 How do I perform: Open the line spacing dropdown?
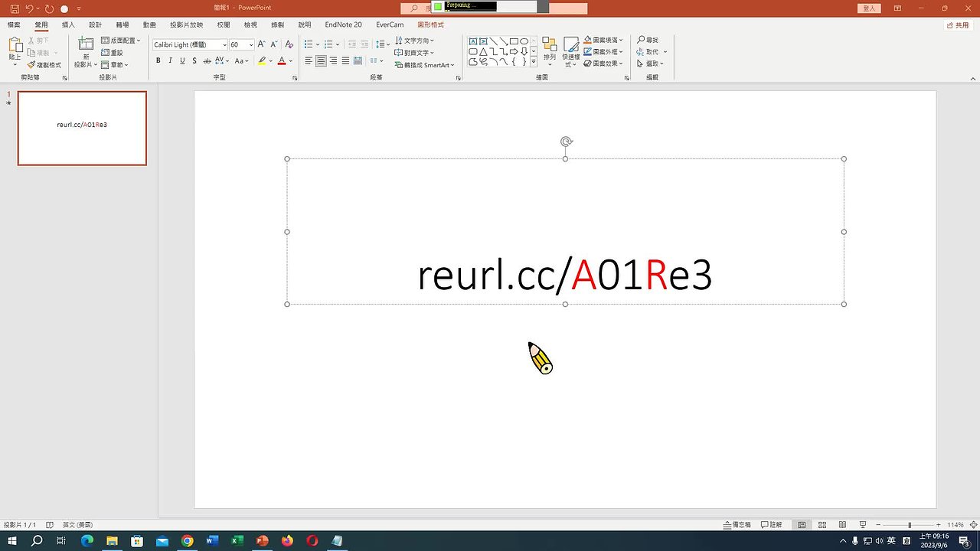[x=383, y=44]
